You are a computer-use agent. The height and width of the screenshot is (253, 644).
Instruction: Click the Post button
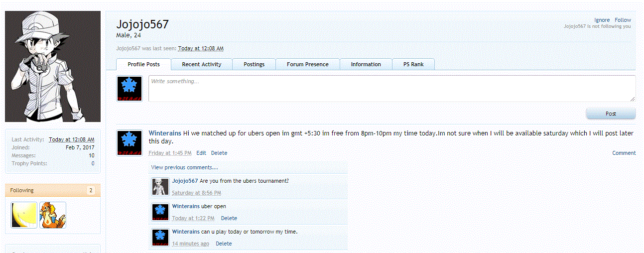[x=611, y=114]
